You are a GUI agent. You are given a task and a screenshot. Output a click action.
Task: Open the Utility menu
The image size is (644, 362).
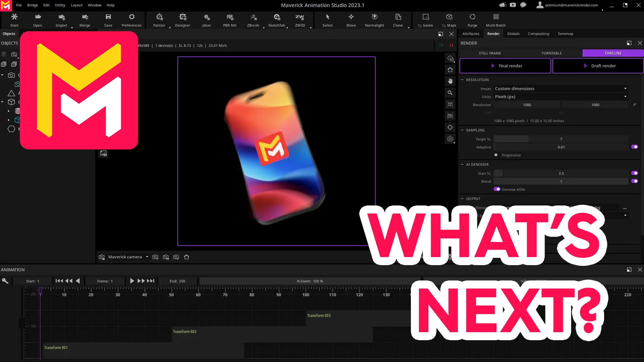tap(60, 5)
